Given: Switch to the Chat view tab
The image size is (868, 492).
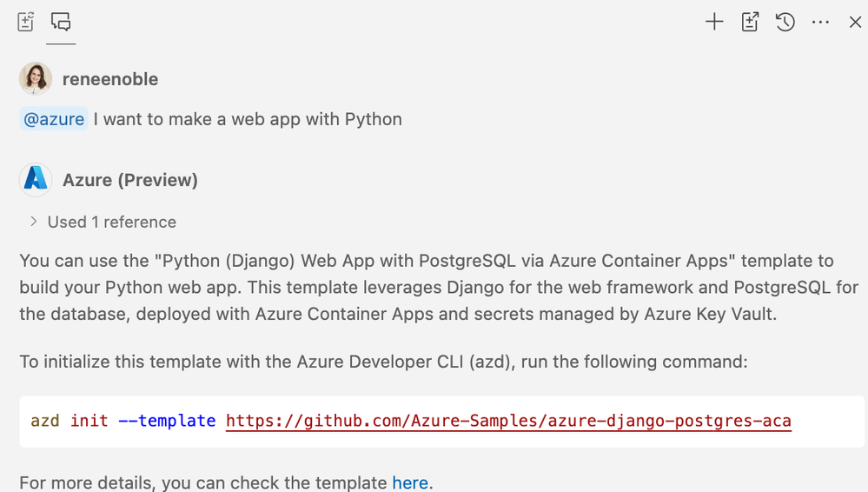Looking at the screenshot, I should [61, 22].
